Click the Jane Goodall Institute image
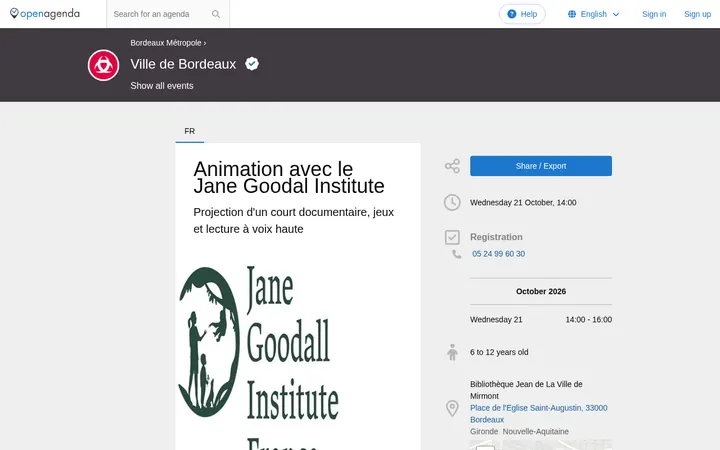This screenshot has width=720, height=450. pyautogui.click(x=298, y=352)
